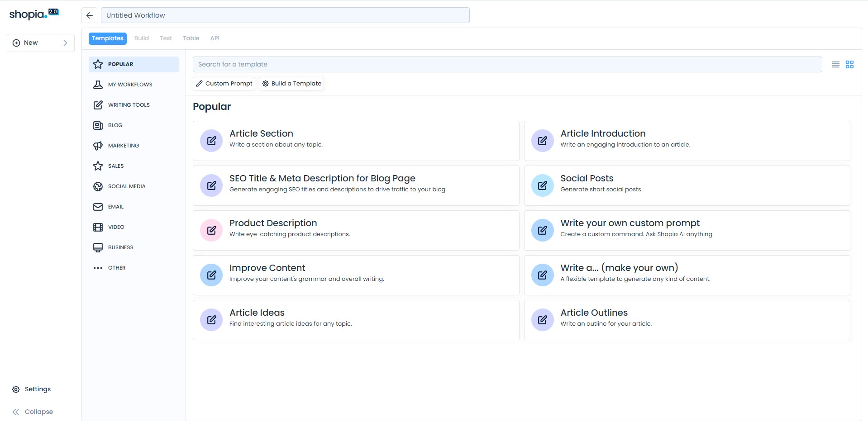Open Write your own custom prompt card
The width and height of the screenshot is (868, 427).
(687, 230)
